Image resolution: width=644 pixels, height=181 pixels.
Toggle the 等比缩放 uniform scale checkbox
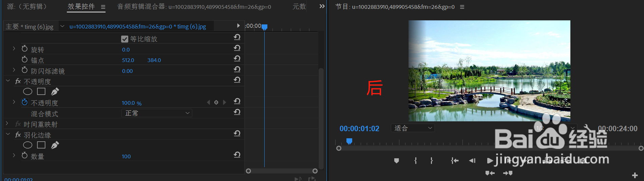(125, 39)
